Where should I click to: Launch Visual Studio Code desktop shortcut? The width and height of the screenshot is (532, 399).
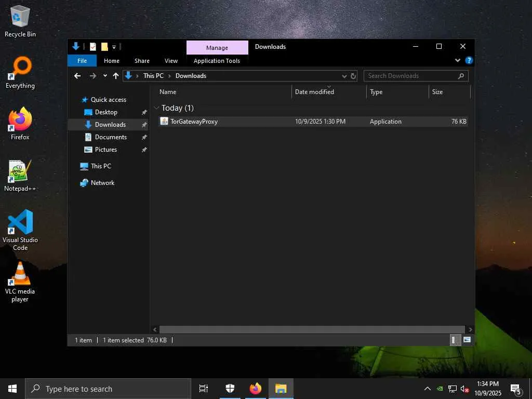pyautogui.click(x=20, y=230)
